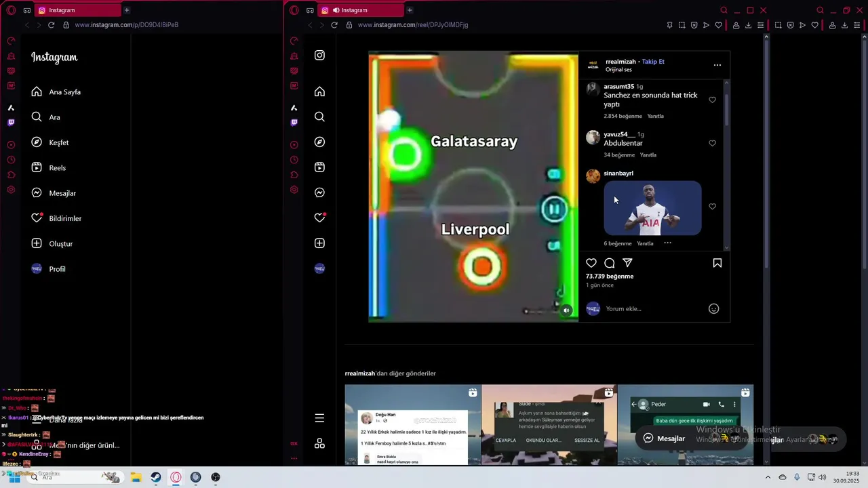Open history clock in right window Opera sidebar
Viewport: 868px width, 488px height.
[x=294, y=160]
